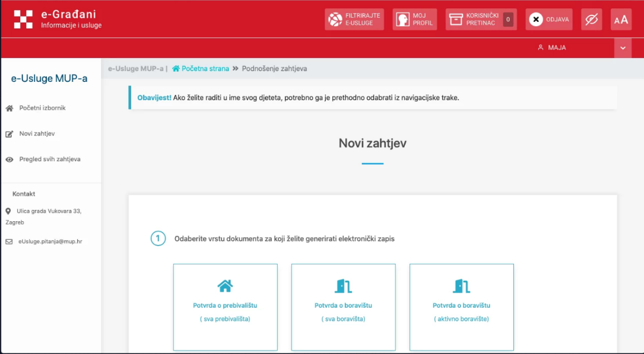Open Korisnički pretinac inbox
Screen dimensions: 644x354
coord(481,19)
